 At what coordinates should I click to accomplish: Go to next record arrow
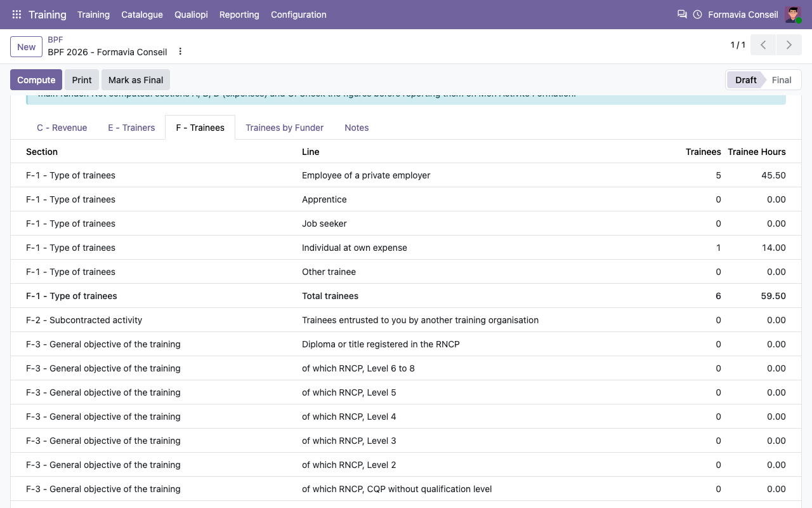(x=789, y=45)
